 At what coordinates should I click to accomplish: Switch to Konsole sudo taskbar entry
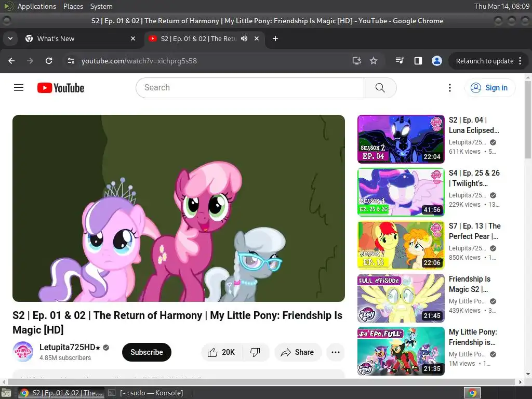pyautogui.click(x=147, y=393)
